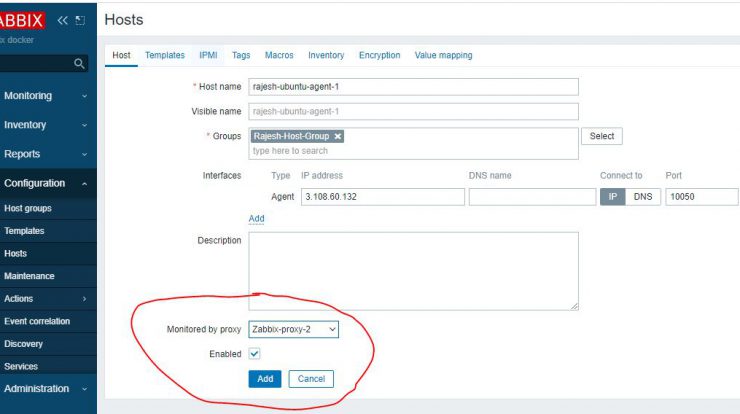740x414 pixels.
Task: Expand the Reports sidebar section
Action: click(45, 154)
